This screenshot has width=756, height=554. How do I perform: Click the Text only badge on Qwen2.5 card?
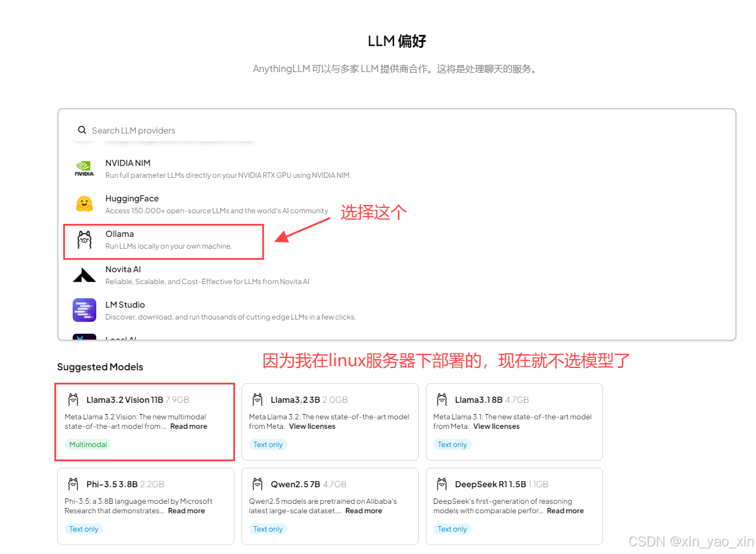point(268,529)
